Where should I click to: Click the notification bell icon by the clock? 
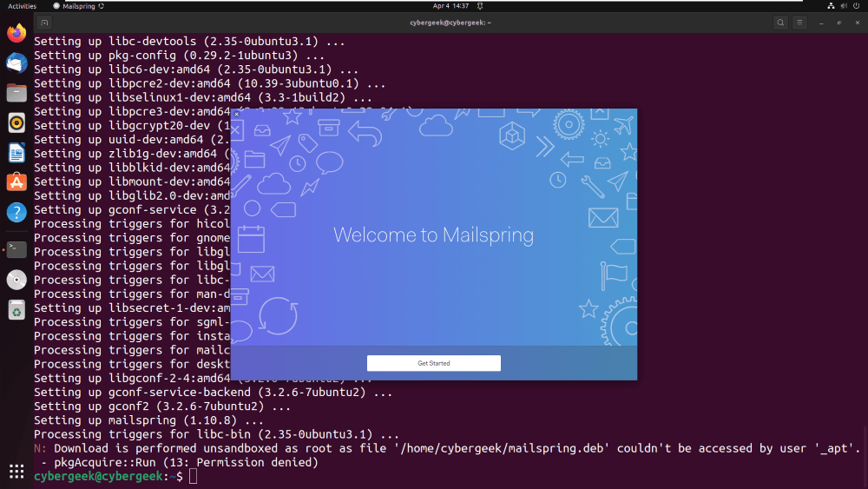(x=480, y=6)
